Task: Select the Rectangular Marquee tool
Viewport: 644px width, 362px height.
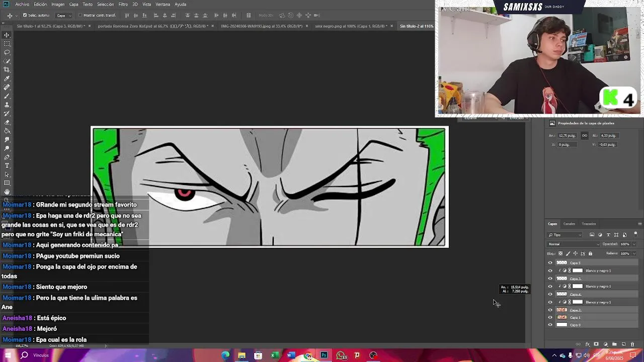Action: coord(7,44)
